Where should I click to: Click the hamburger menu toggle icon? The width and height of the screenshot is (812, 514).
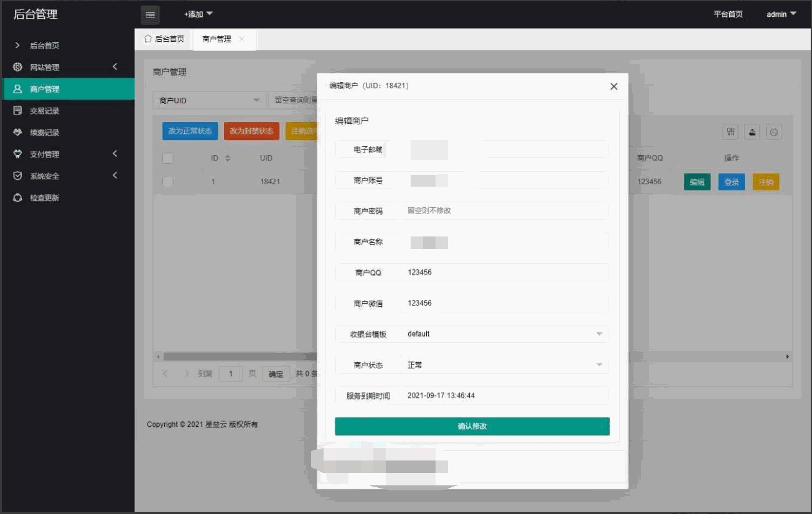click(x=150, y=15)
